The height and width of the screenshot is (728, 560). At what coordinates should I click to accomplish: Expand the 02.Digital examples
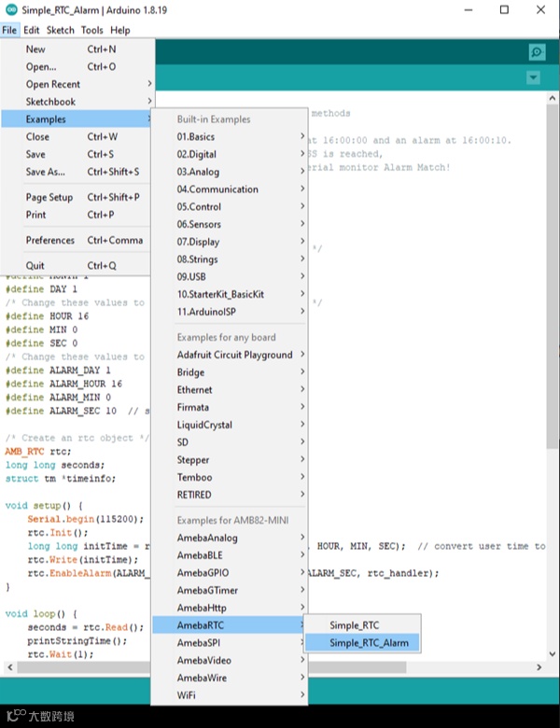click(230, 154)
